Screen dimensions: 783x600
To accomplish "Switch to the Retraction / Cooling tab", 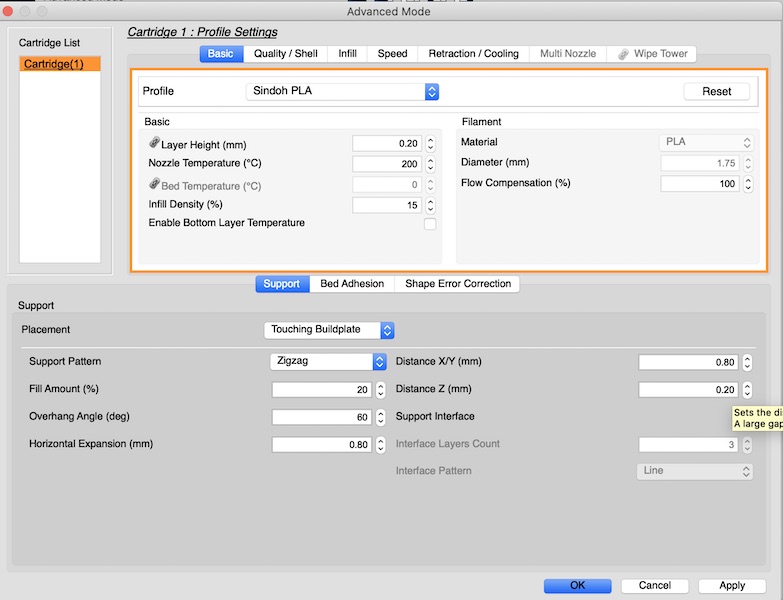I will pos(474,53).
